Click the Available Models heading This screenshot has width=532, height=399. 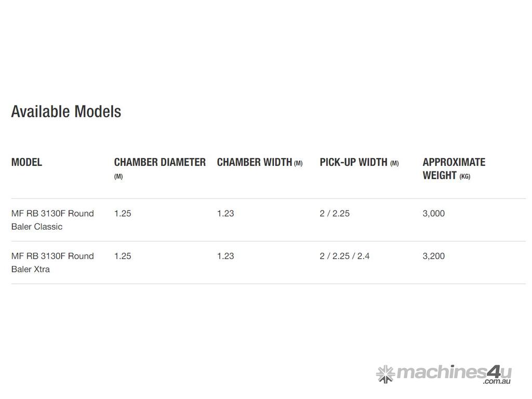66,111
